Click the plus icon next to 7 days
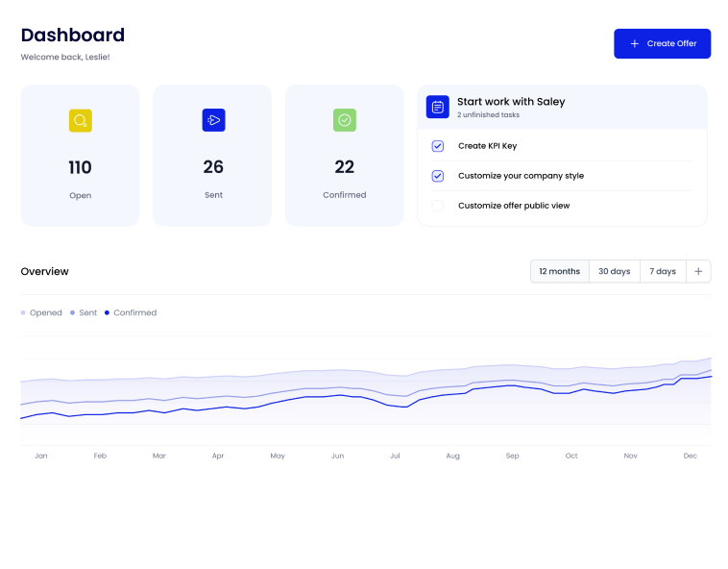Image resolution: width=728 pixels, height=569 pixels. tap(698, 271)
